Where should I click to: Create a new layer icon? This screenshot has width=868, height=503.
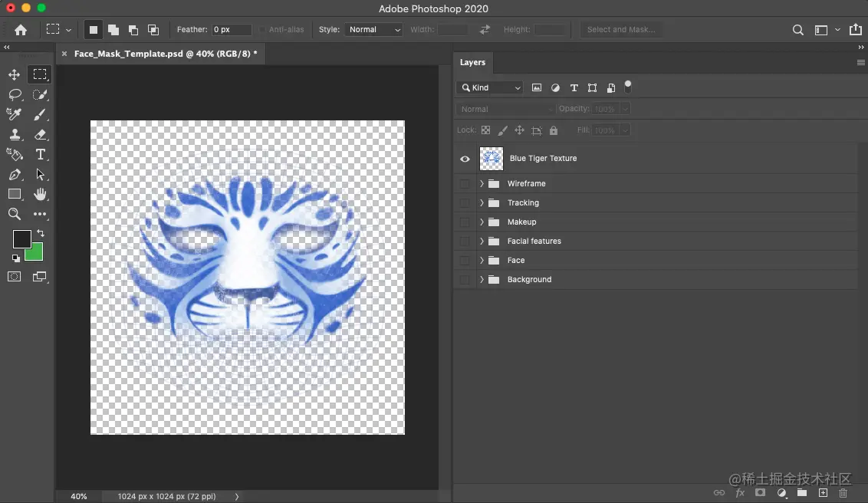click(x=824, y=492)
